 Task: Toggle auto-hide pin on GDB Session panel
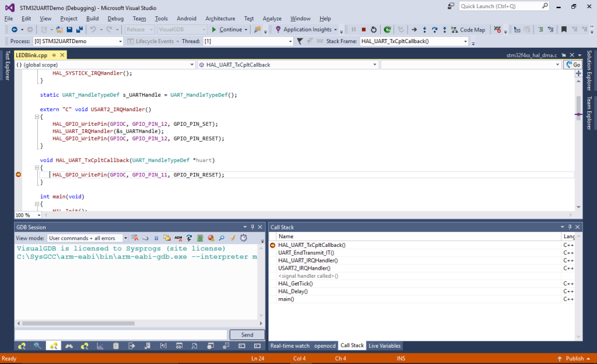[252, 227]
